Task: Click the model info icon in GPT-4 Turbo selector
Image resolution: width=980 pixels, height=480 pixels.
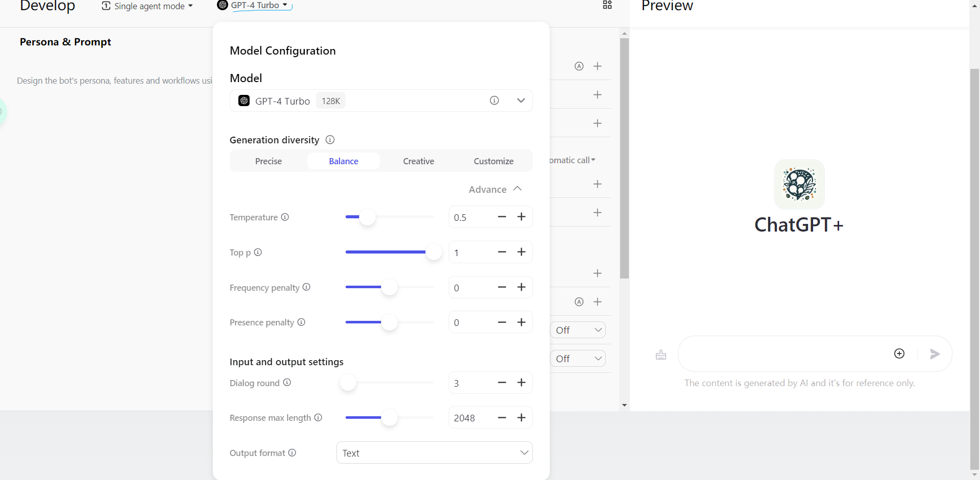Action: pyautogui.click(x=494, y=100)
